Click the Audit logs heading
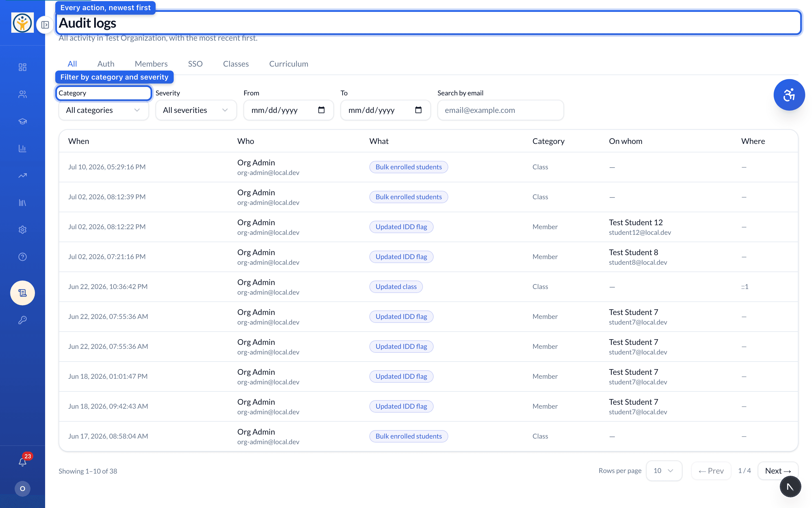The width and height of the screenshot is (812, 508). coord(88,23)
